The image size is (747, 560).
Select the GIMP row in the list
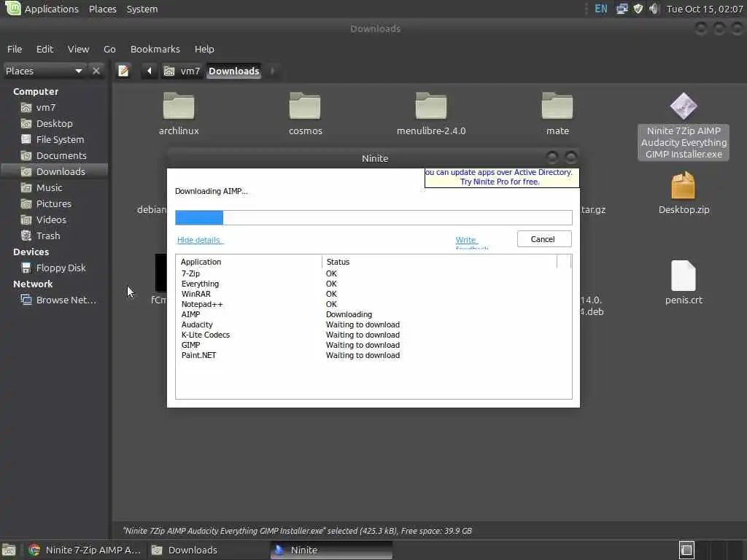point(373,345)
